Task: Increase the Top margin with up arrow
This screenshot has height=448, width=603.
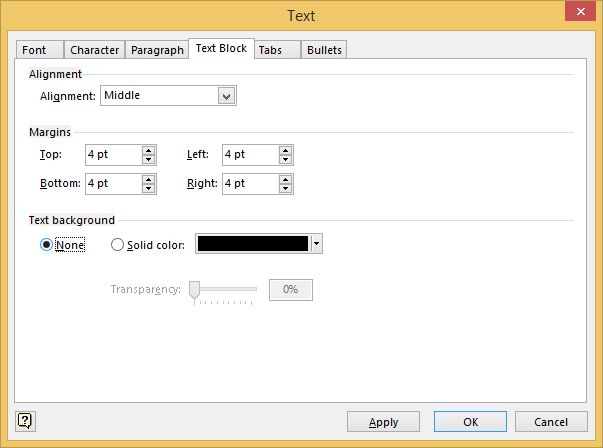Action: tap(149, 150)
